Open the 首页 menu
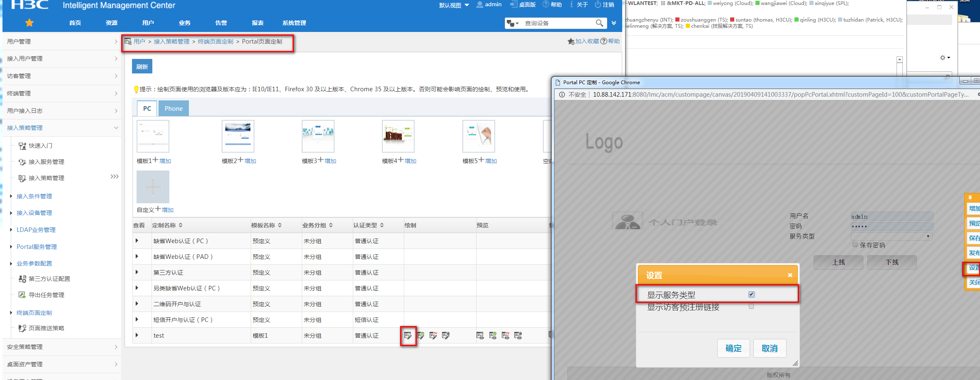The width and height of the screenshot is (980, 380). [75, 23]
